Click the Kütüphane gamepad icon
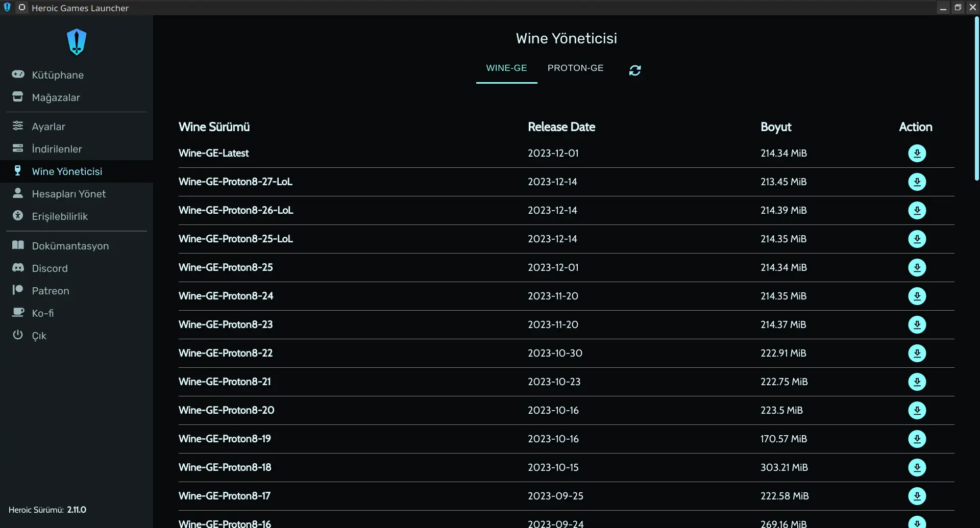The width and height of the screenshot is (980, 528). point(18,74)
